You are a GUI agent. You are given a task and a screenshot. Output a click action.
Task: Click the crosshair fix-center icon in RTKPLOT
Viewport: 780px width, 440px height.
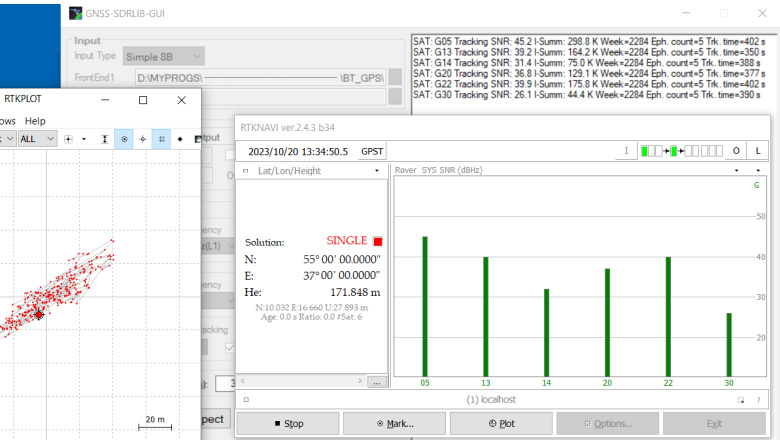pos(143,139)
